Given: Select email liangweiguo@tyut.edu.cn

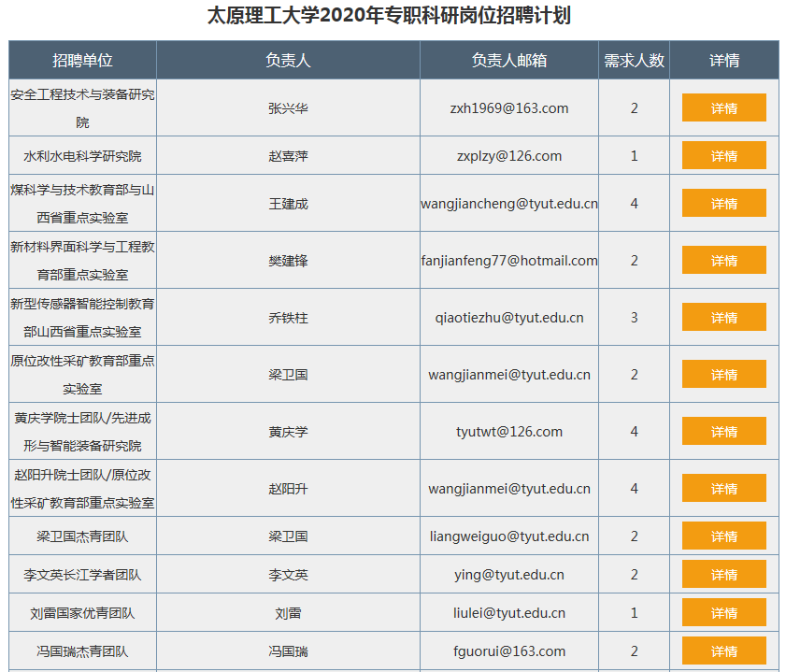Looking at the screenshot, I should pyautogui.click(x=509, y=536).
